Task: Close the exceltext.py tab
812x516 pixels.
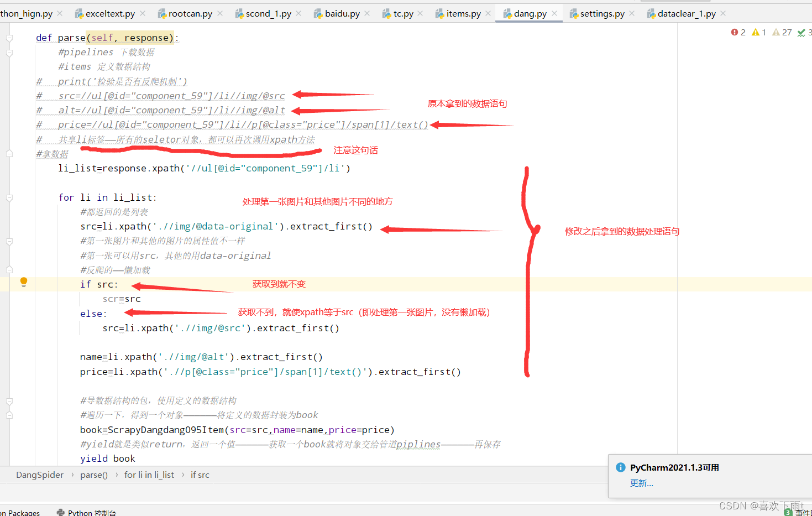Action: point(143,13)
